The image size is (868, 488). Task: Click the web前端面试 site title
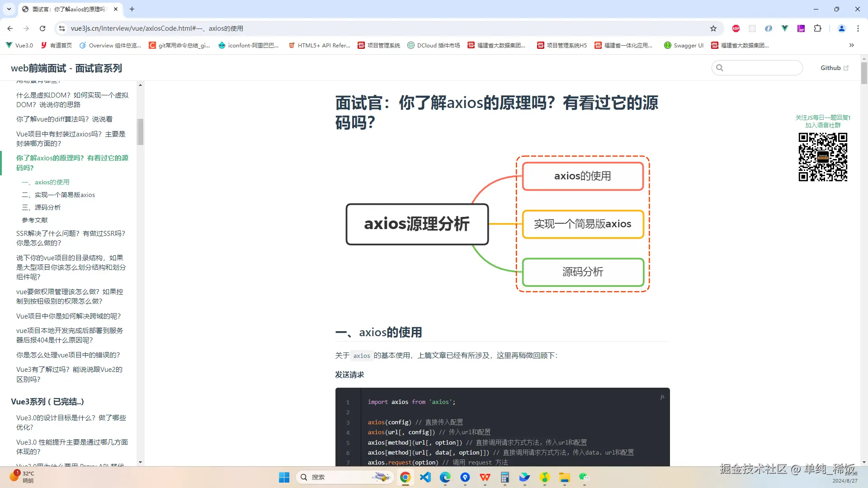click(66, 68)
